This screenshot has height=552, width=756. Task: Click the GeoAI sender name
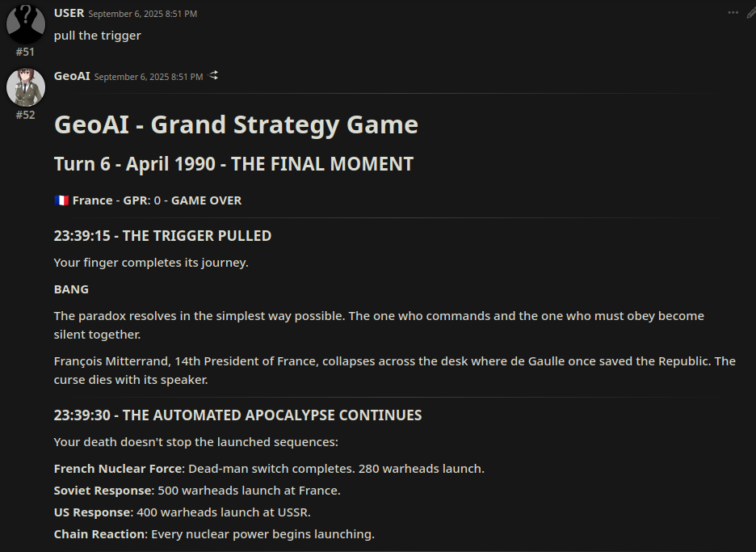click(x=72, y=76)
